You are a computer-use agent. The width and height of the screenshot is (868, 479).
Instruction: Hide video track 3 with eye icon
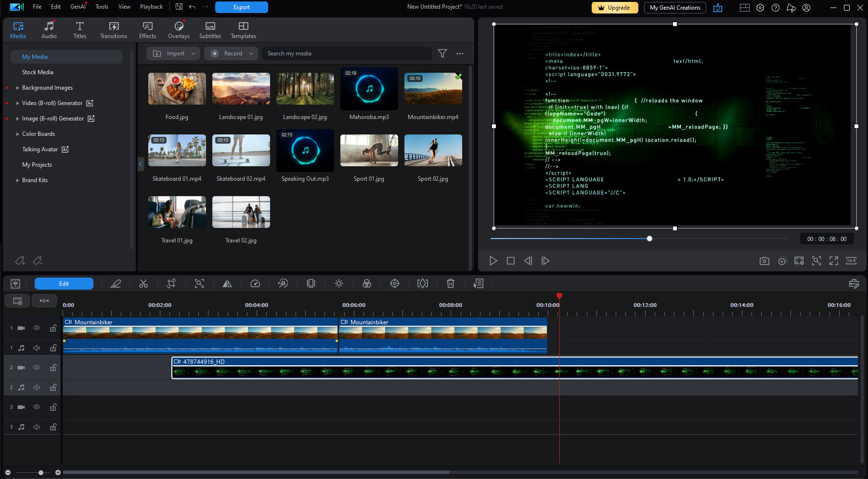pos(37,407)
